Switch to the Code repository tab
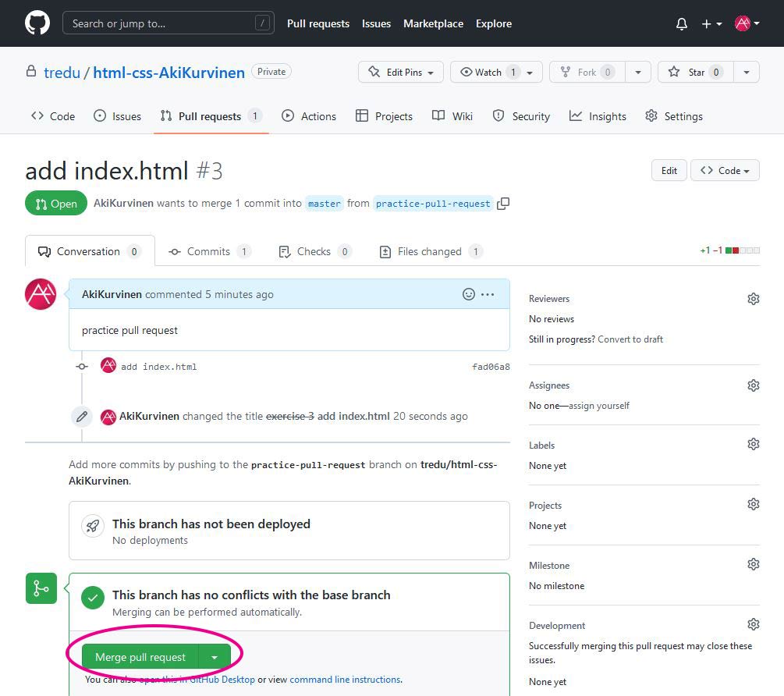 click(x=53, y=116)
